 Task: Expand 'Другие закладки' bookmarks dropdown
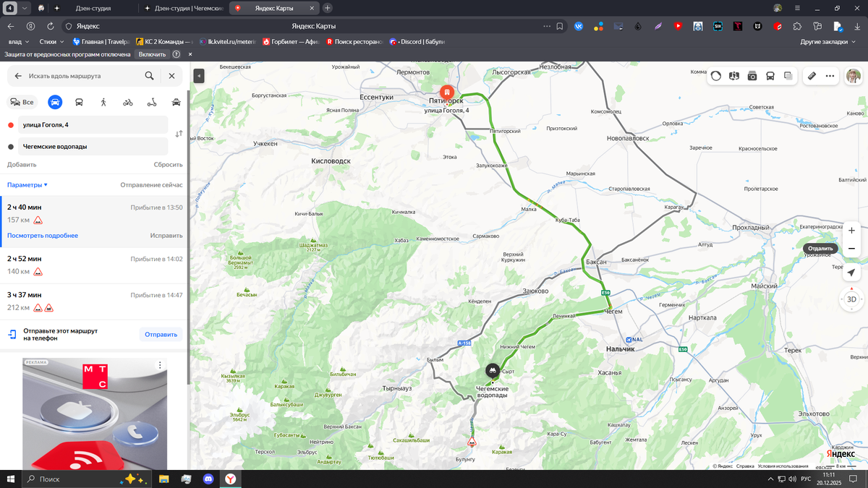[x=827, y=42]
